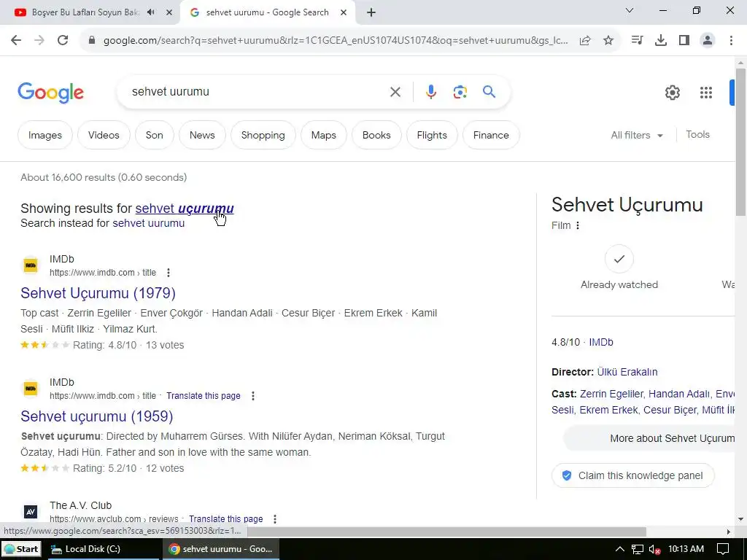
Task: Start voice search with microphone
Action: 431,92
